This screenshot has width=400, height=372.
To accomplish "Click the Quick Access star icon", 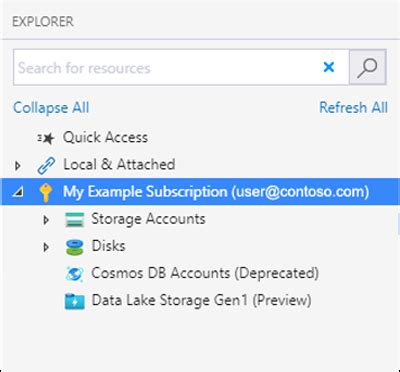I will coord(46,138).
